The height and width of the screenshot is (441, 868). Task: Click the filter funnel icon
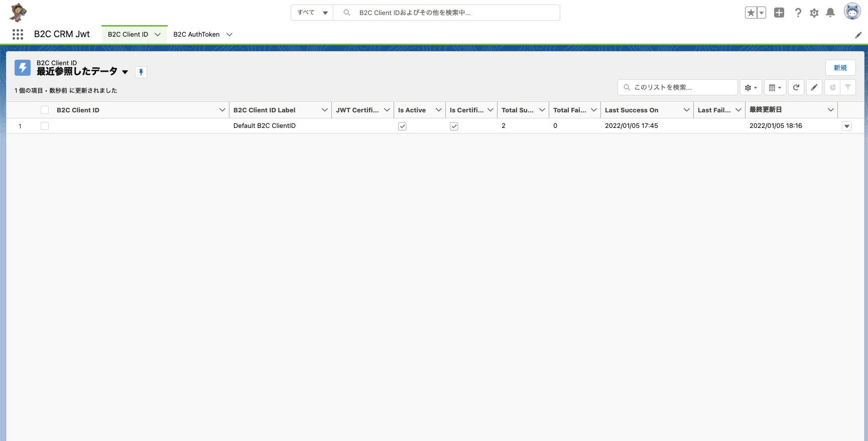coord(848,87)
